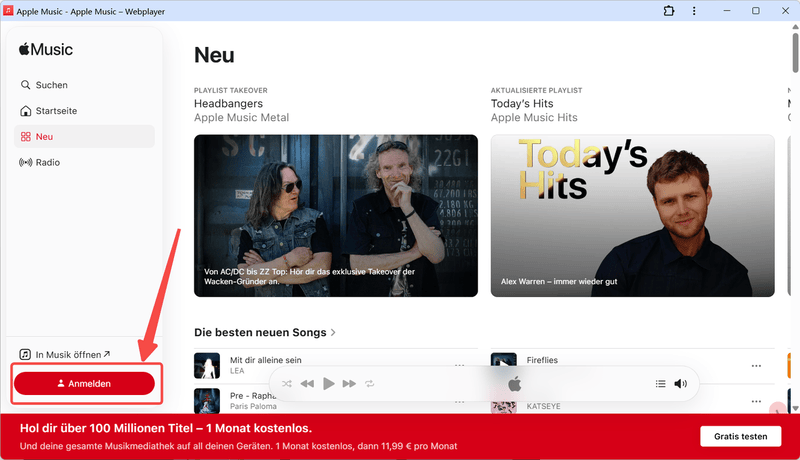Open Suchen search in sidebar
This screenshot has width=800, height=460.
(x=84, y=85)
